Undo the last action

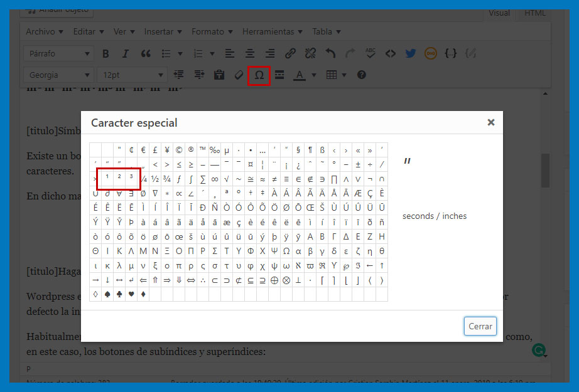click(330, 54)
